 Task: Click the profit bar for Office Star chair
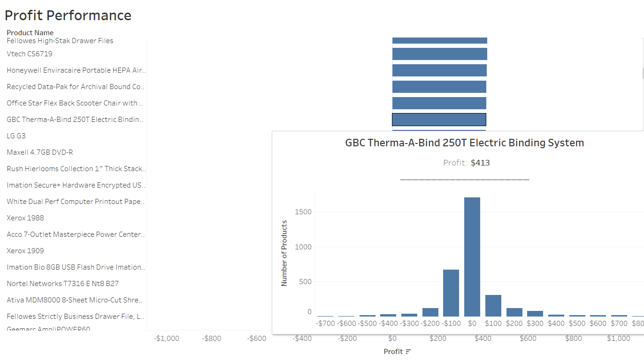pyautogui.click(x=439, y=103)
